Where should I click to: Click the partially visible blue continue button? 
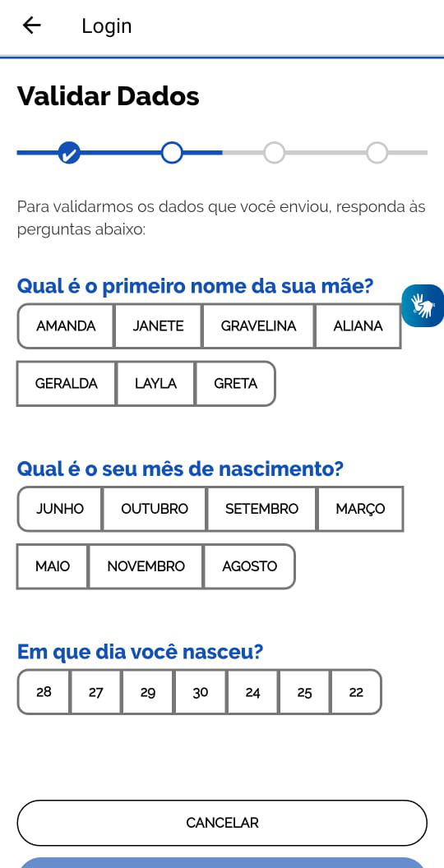click(x=222, y=863)
